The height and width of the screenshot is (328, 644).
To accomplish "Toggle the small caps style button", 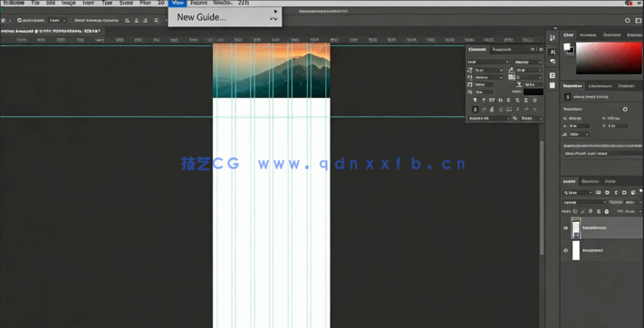I will click(500, 100).
